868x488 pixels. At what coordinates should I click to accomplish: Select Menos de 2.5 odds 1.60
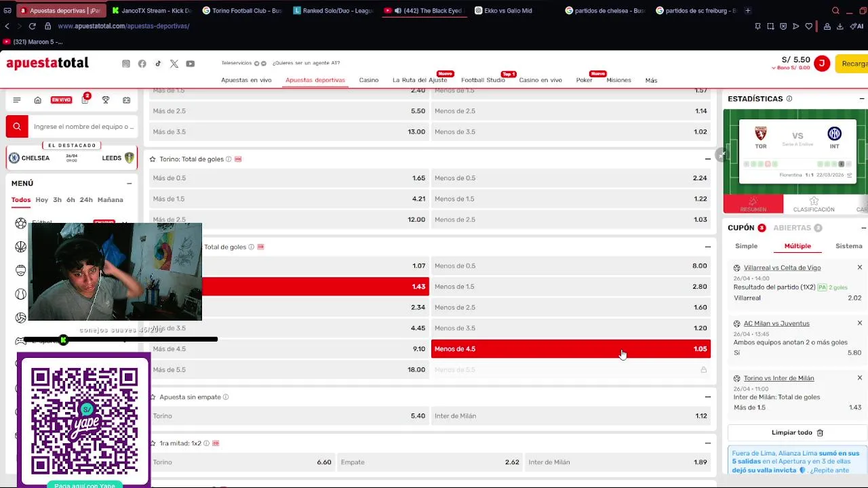click(x=571, y=308)
